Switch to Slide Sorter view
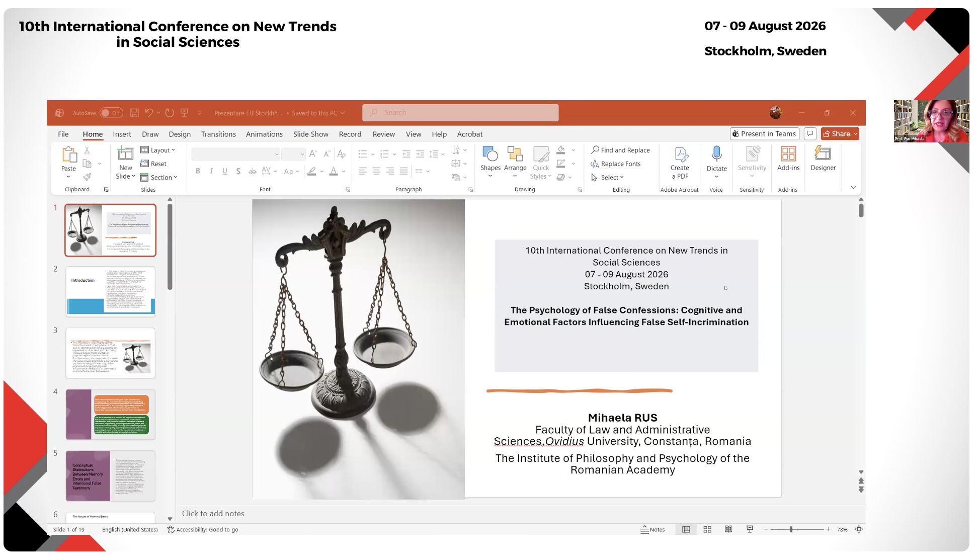980x558 pixels. 707,529
